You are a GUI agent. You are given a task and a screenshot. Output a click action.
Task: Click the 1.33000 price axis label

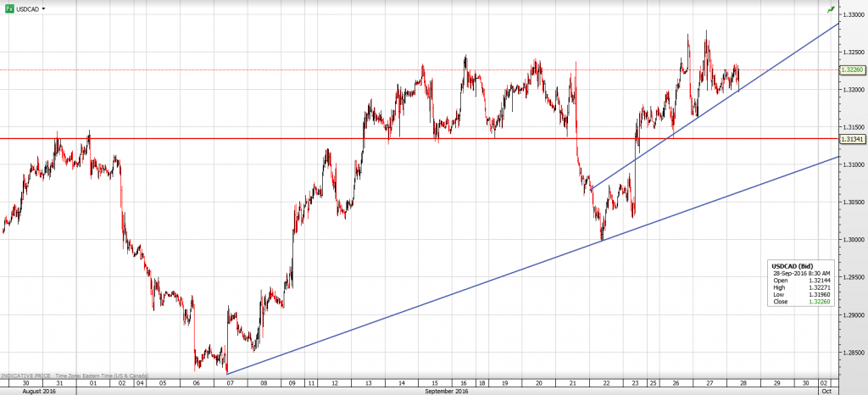[x=851, y=14]
